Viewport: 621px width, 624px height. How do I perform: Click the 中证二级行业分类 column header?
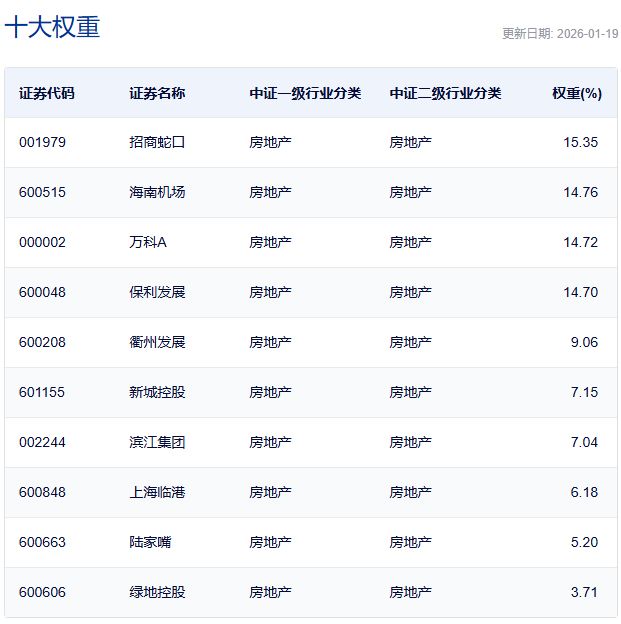coord(445,93)
